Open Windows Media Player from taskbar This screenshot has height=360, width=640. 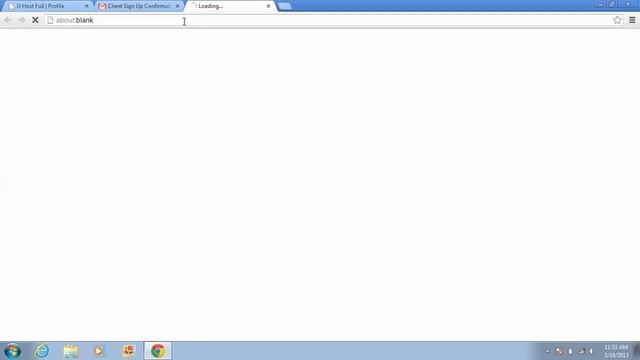98,351
